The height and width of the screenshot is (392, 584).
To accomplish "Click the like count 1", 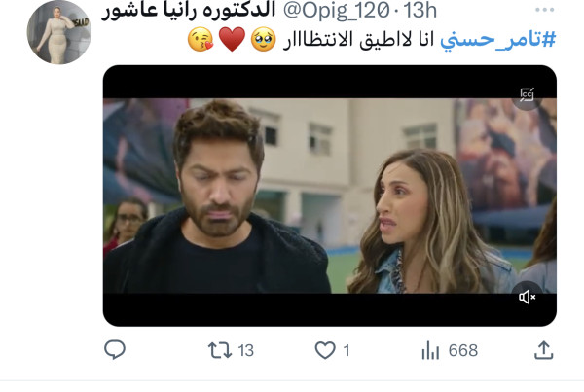I will tap(347, 350).
